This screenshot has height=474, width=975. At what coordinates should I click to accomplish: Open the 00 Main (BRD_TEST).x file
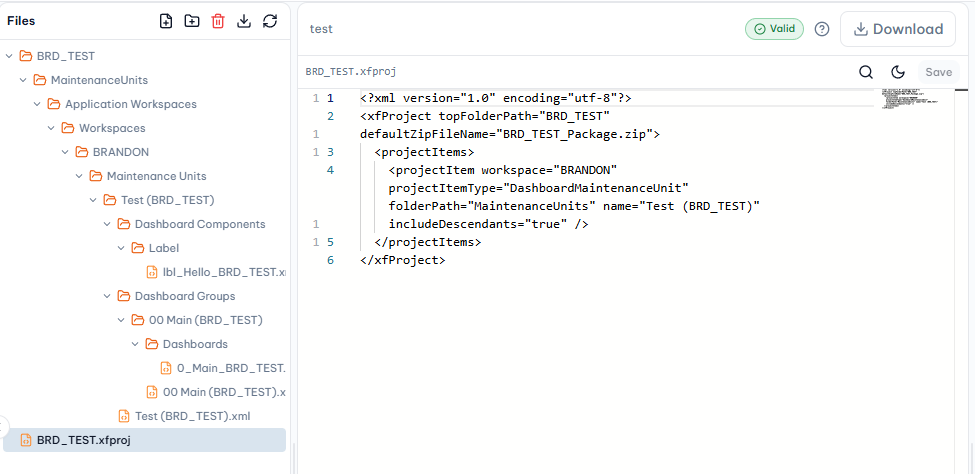216,392
